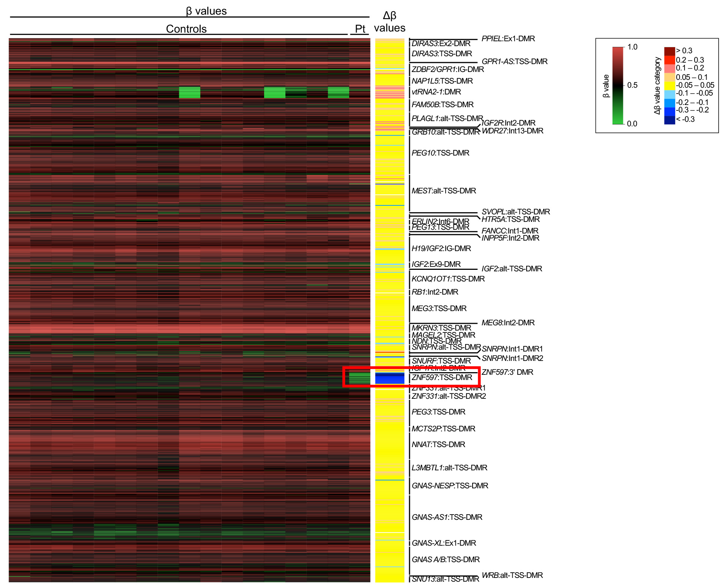Click the ZNF597:TSS-DMR label
Image resolution: width=728 pixels, height=588 pixels.
pyautogui.click(x=442, y=377)
